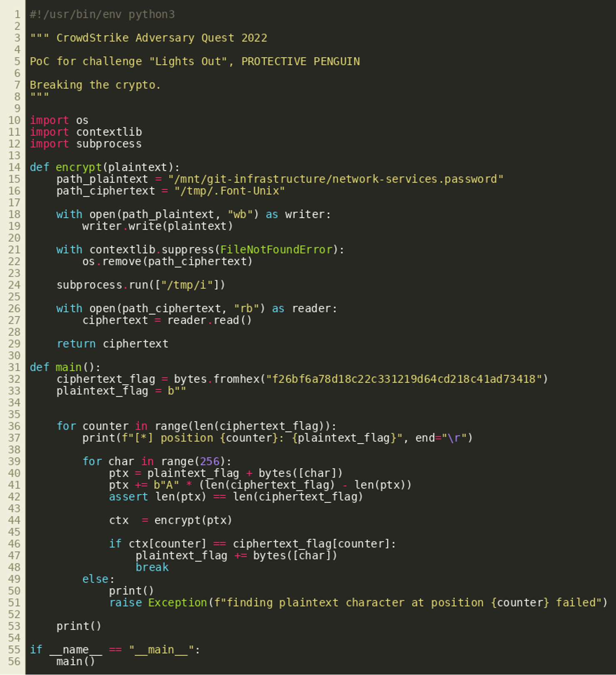This screenshot has width=616, height=675.
Task: Click line number 31 in gutter
Action: click(14, 367)
